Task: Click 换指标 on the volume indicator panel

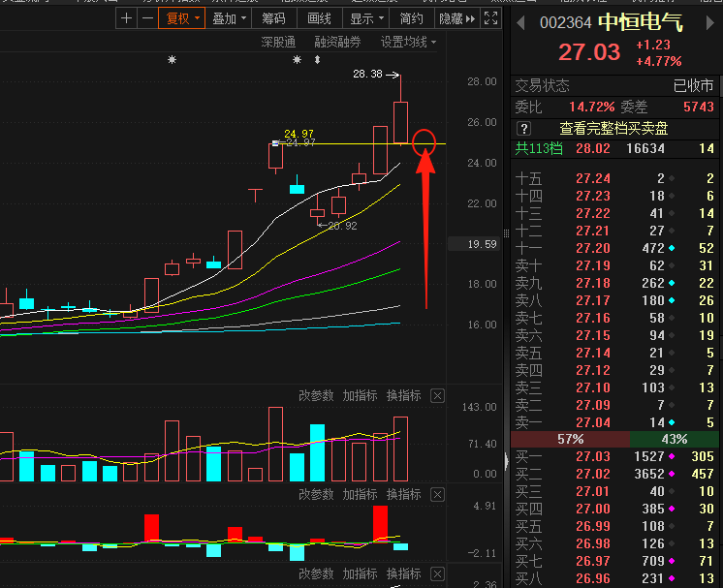Action: tap(403, 395)
